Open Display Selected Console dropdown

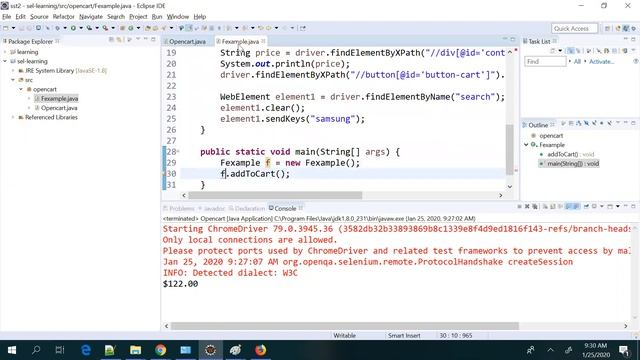602,207
